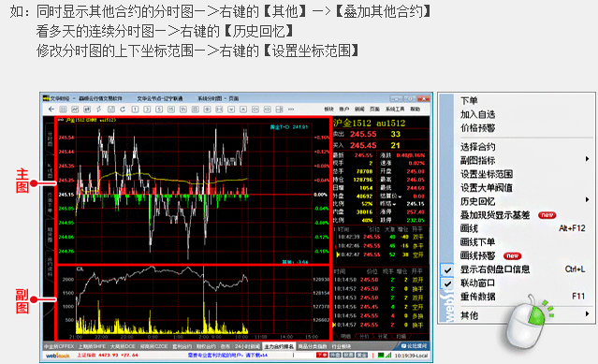Uncheck 显示右侧盘口信息 in the context menu
This screenshot has width=598, height=364.
pos(447,269)
